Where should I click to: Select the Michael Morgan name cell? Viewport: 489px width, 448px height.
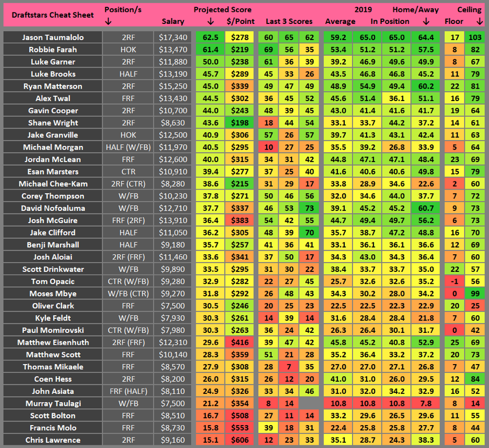pos(53,147)
